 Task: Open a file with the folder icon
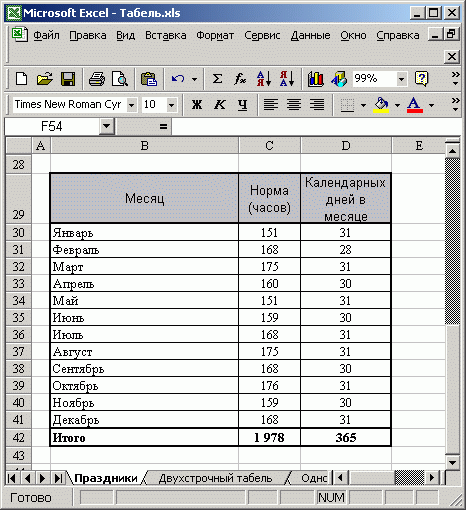tap(45, 79)
